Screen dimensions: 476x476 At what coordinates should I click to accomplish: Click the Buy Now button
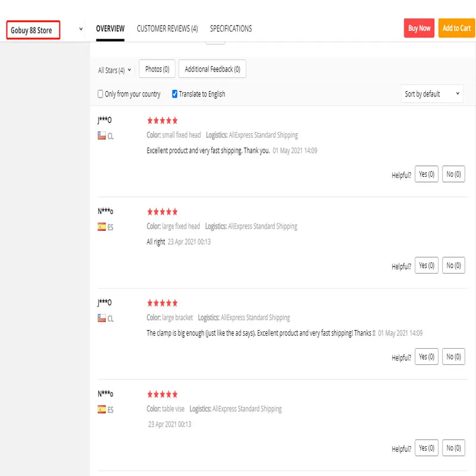click(x=419, y=28)
